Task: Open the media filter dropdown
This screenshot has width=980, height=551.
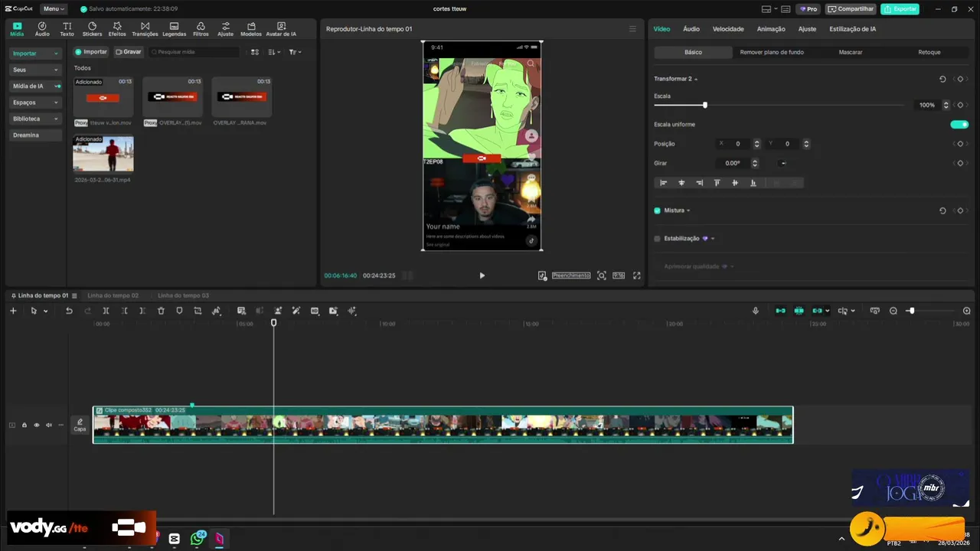Action: pyautogui.click(x=296, y=52)
